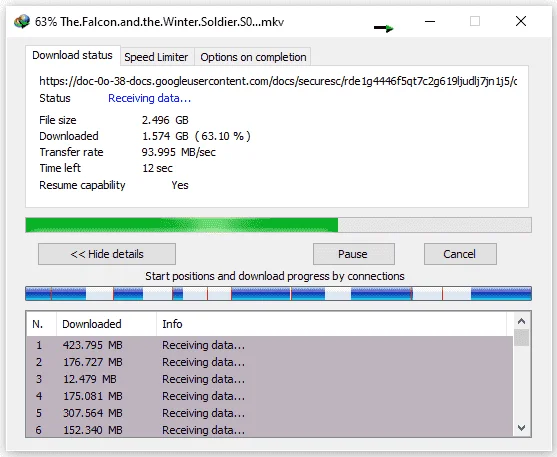Image resolution: width=557 pixels, height=457 pixels.
Task: Click the IDM globe icon in title bar
Action: pos(22,22)
